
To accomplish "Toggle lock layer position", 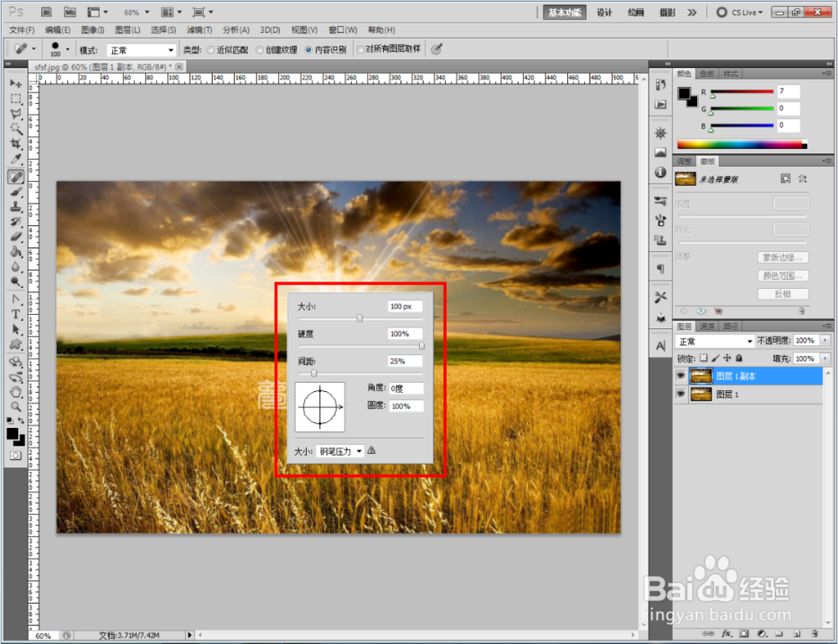I will 727,358.
